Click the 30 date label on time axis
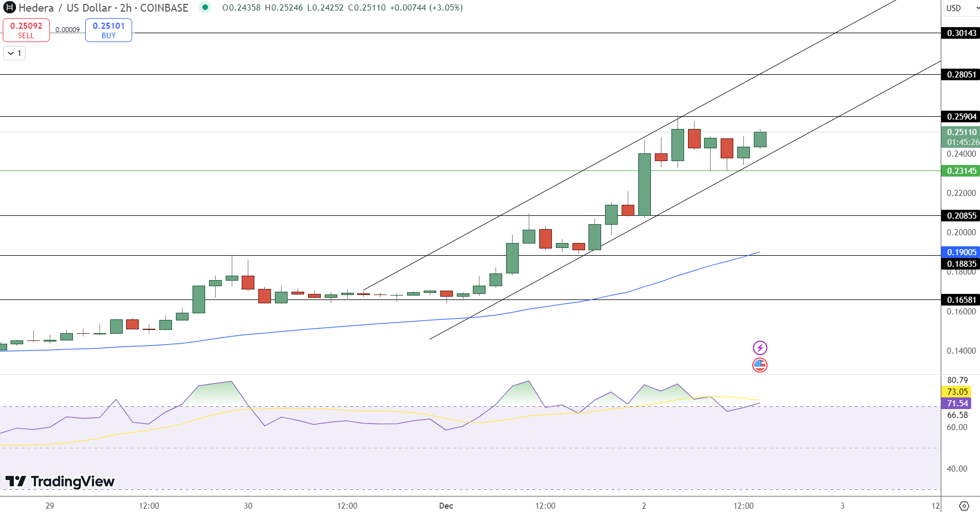Image resolution: width=980 pixels, height=512 pixels. click(x=248, y=506)
